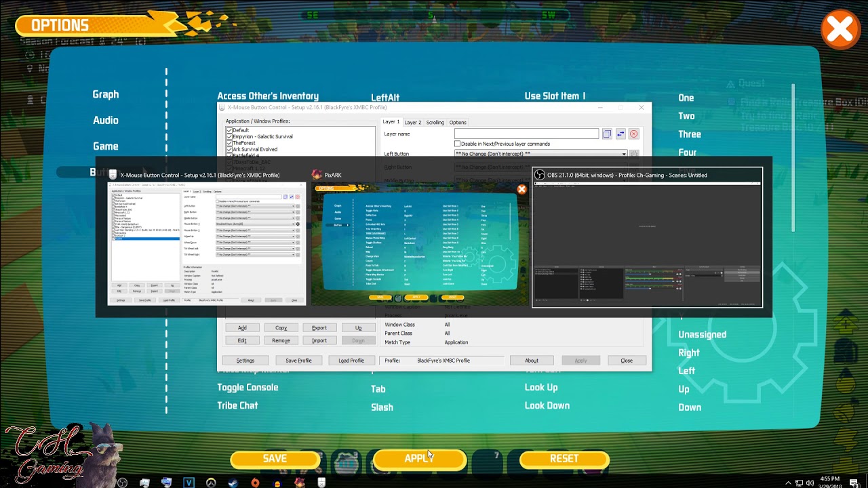This screenshot has width=868, height=488.
Task: Open the Layer 1 tab in X-Mouse Button Control
Action: point(391,122)
